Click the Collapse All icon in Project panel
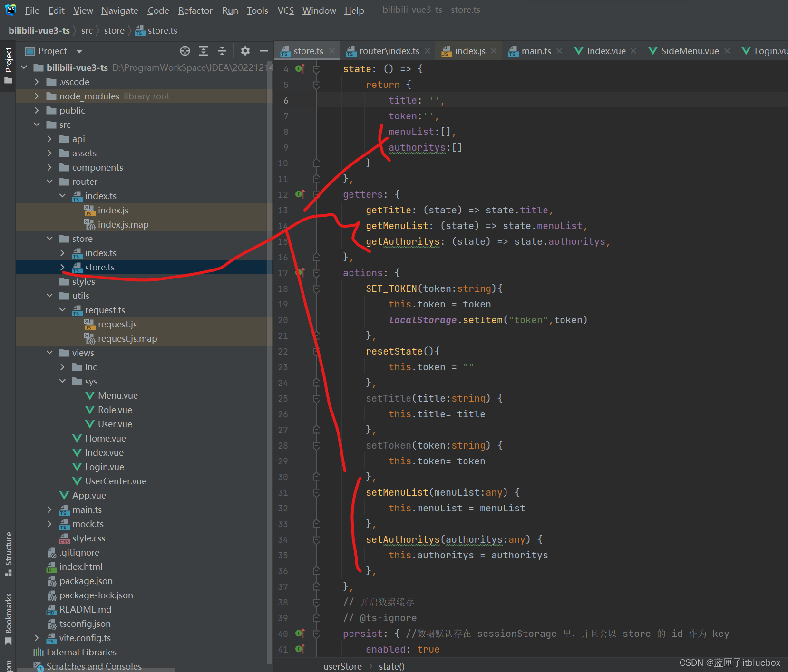 pyautogui.click(x=222, y=51)
